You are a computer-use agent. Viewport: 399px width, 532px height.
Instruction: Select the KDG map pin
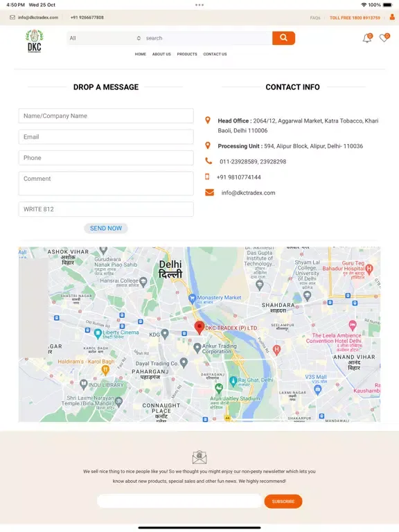tap(165, 334)
